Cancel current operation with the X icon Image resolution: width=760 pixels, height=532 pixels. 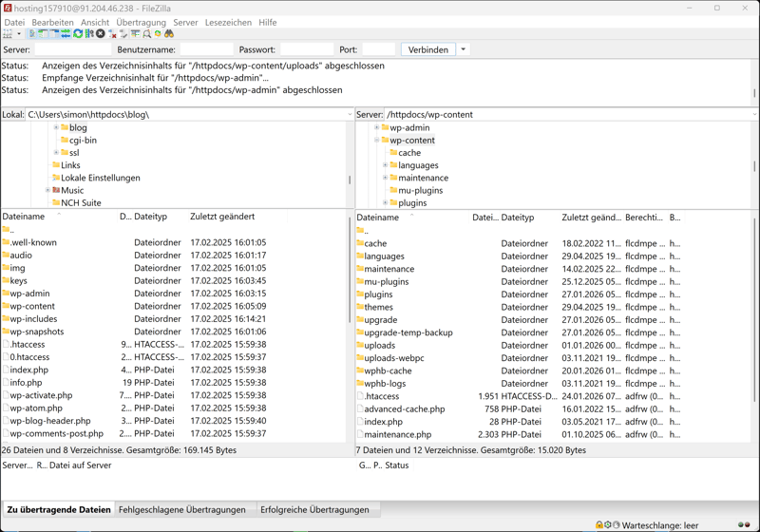point(101,33)
